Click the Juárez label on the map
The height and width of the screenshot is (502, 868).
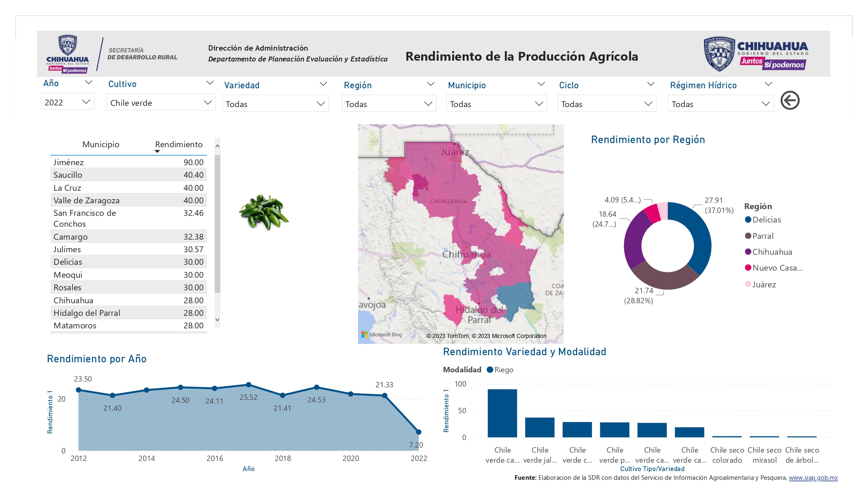(x=455, y=152)
